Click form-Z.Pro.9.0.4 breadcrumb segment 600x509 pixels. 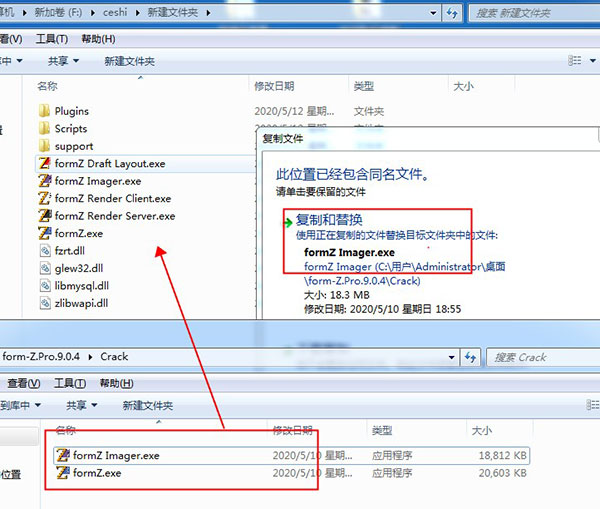pyautogui.click(x=41, y=357)
